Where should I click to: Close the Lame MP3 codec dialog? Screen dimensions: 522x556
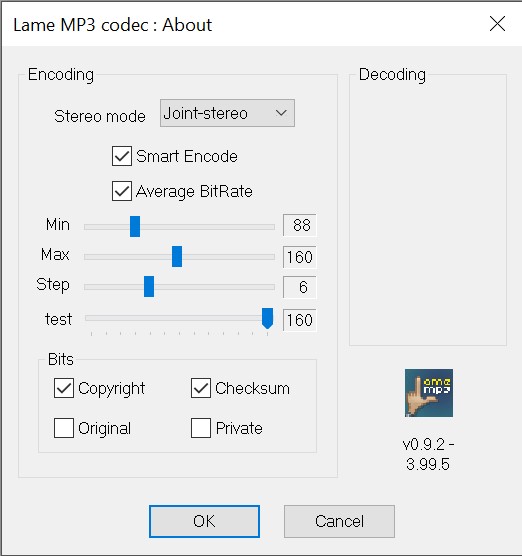click(497, 24)
